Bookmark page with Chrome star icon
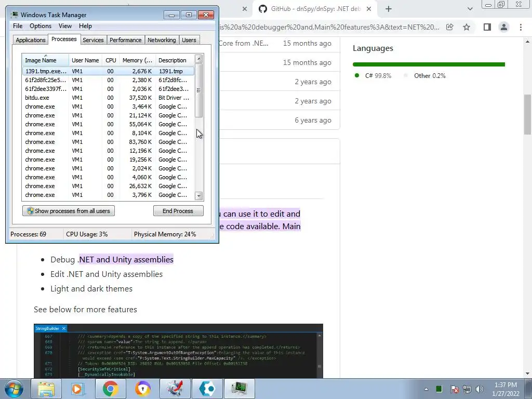Screen dimensions: 532x399 pos(467,27)
